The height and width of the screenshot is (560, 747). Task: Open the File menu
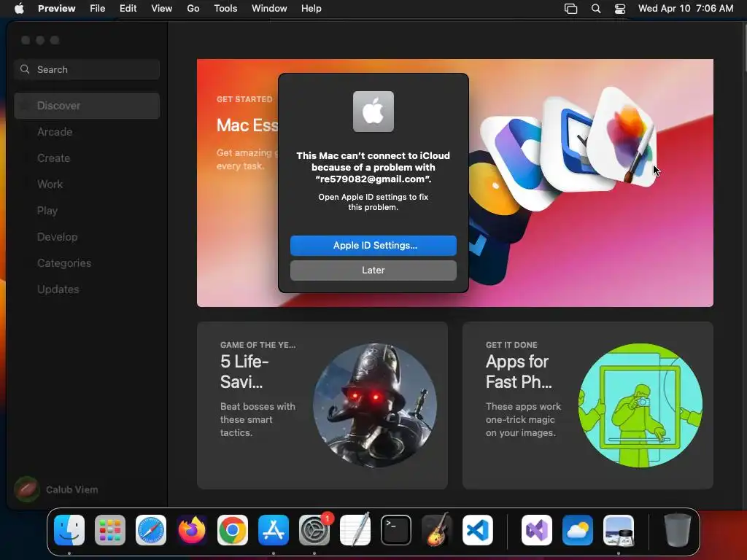pyautogui.click(x=98, y=8)
